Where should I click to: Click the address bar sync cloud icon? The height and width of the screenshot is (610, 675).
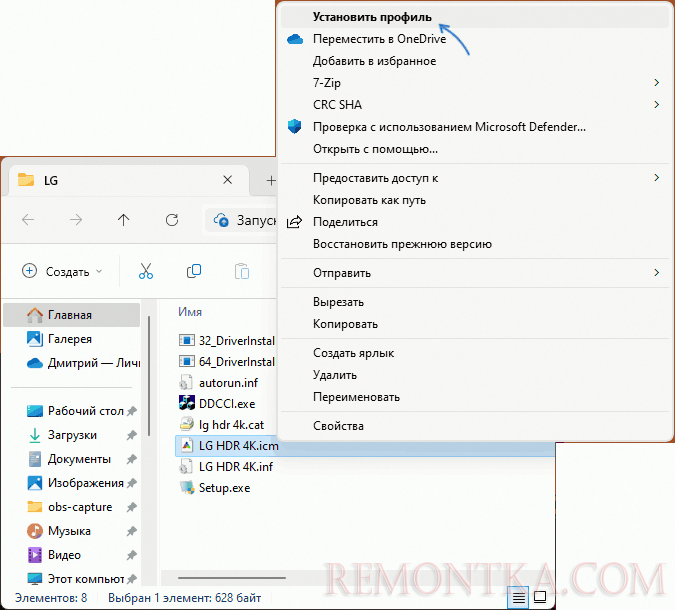click(221, 220)
